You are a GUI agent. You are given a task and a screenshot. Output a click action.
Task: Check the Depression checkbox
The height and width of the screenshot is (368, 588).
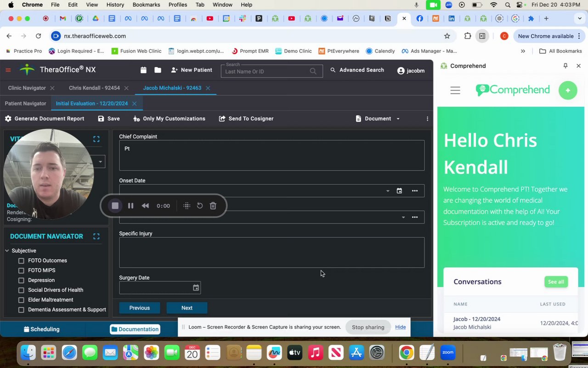[21, 280]
